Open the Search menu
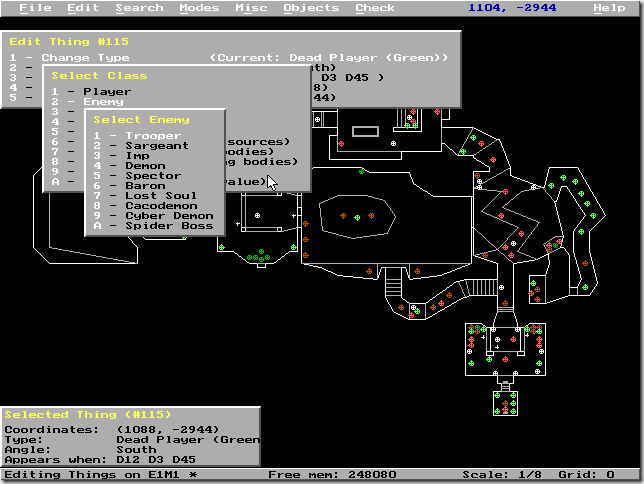This screenshot has width=644, height=484. point(139,8)
